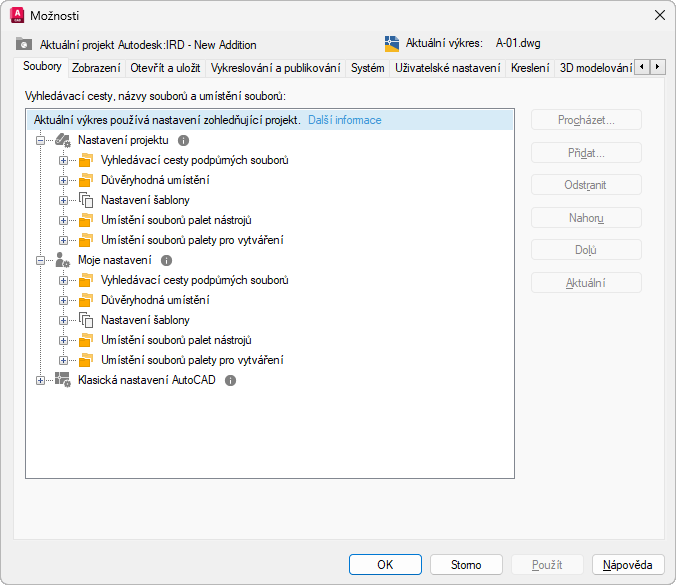Expand Důvěryhodná umístění under Moje nastavení
The height and width of the screenshot is (585, 676).
[x=63, y=300]
